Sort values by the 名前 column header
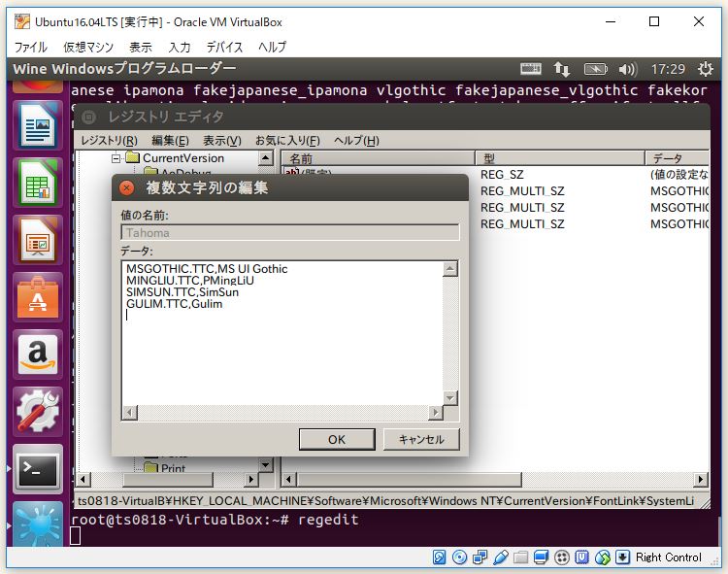 [x=378, y=158]
